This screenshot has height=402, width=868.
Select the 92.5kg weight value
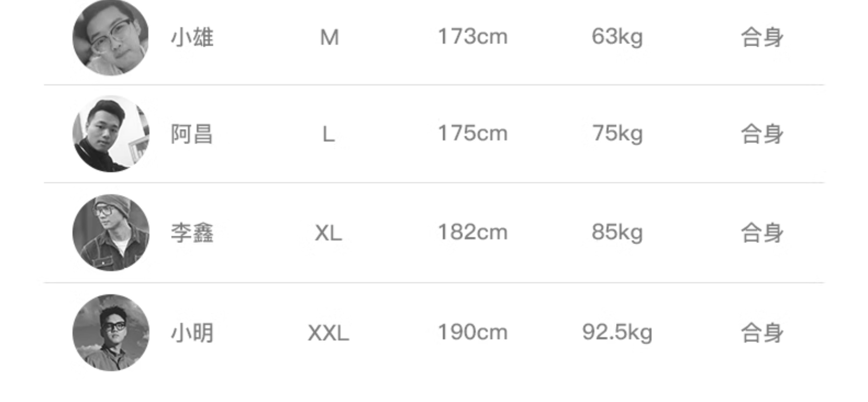(x=617, y=332)
